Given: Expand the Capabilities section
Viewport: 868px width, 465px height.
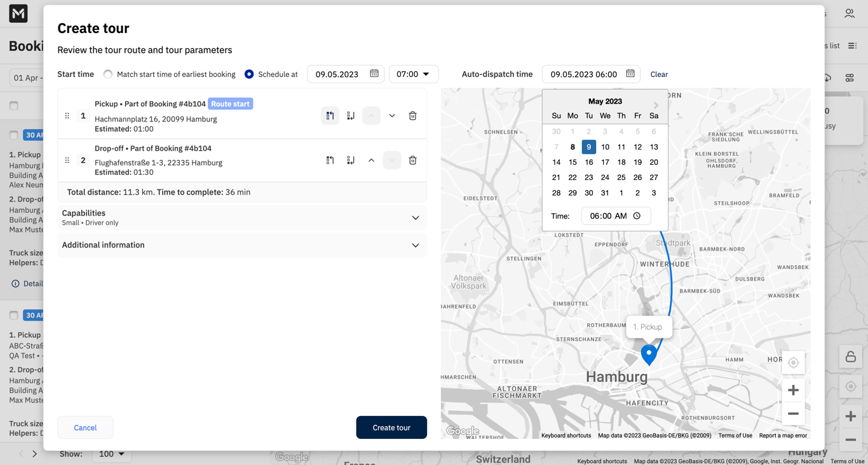Looking at the screenshot, I should [x=242, y=218].
